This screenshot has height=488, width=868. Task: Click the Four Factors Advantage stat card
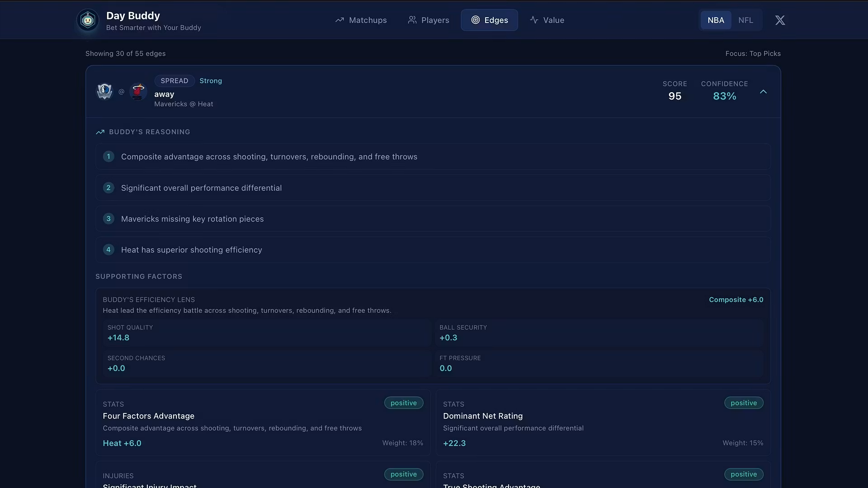point(263,423)
